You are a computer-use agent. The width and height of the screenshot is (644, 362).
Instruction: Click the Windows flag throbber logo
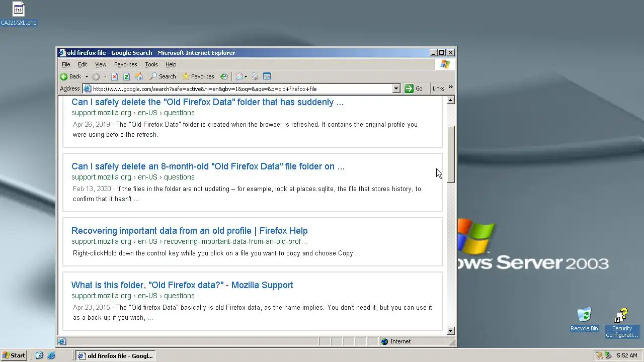pyautogui.click(x=445, y=64)
